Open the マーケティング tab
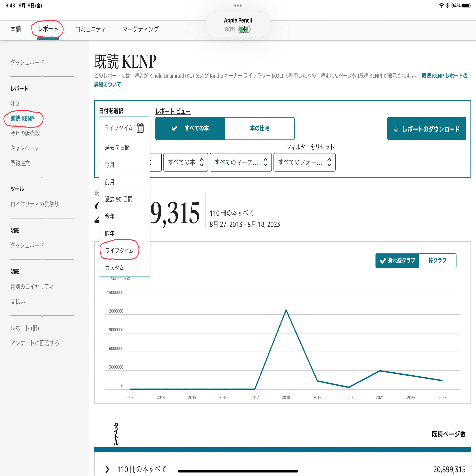Image resolution: width=476 pixels, height=476 pixels. pos(140,29)
